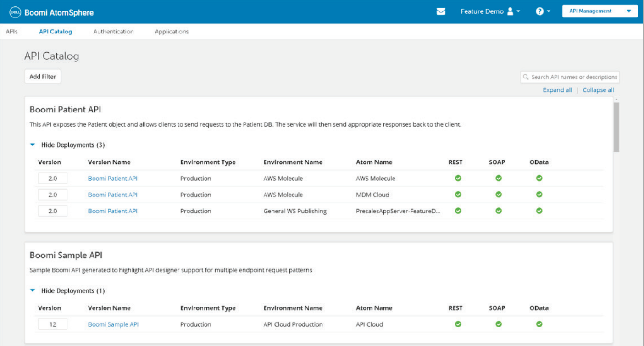The height and width of the screenshot is (346, 644).
Task: Click SOAP checkmark for MDM Cloud row
Action: [x=499, y=195]
